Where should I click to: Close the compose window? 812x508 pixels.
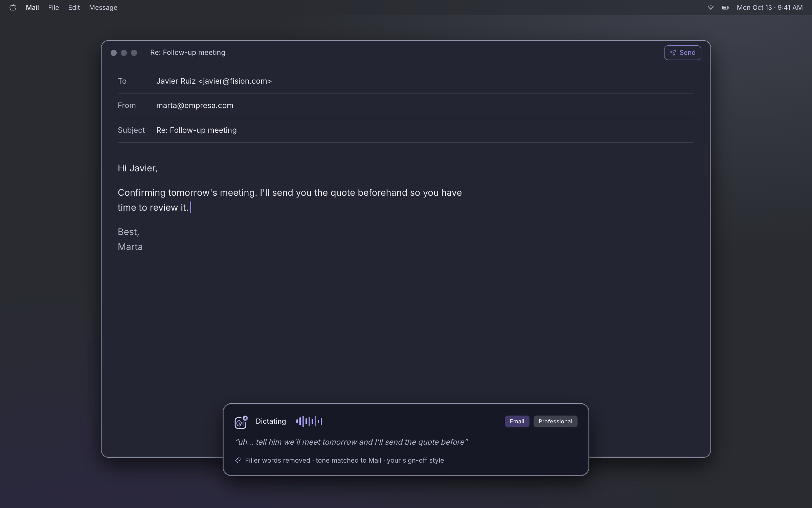click(114, 53)
